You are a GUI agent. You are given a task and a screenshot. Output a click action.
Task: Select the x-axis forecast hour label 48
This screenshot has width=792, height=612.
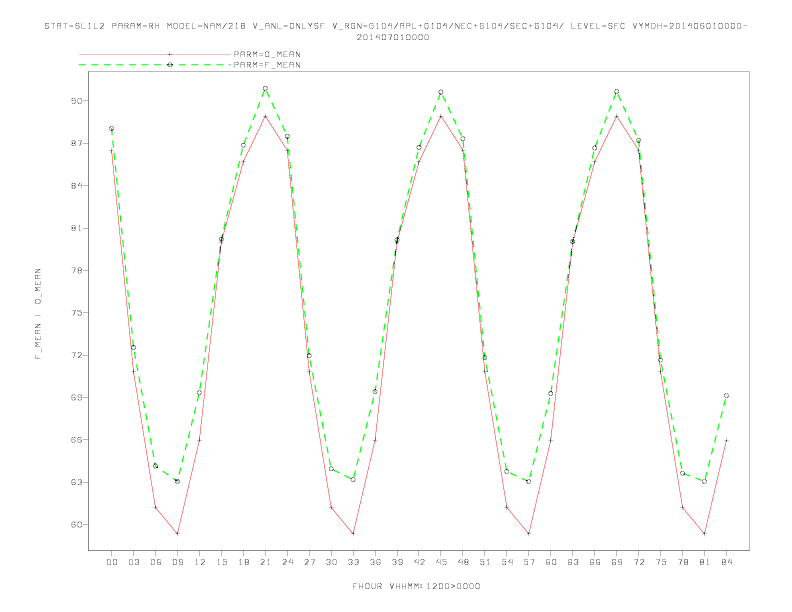[x=463, y=562]
